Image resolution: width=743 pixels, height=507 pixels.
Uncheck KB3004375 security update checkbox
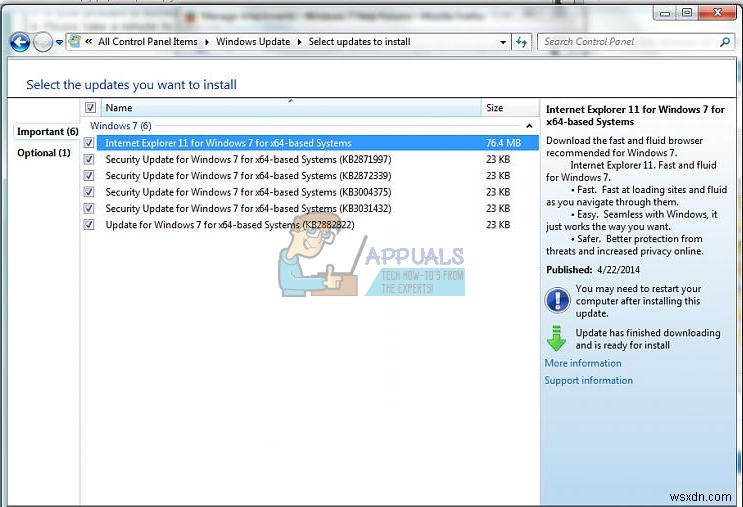click(89, 192)
